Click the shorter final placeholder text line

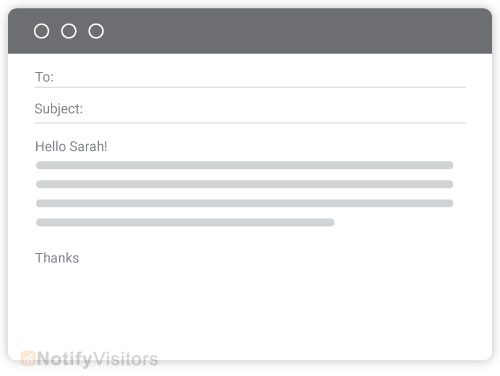pyautogui.click(x=185, y=222)
